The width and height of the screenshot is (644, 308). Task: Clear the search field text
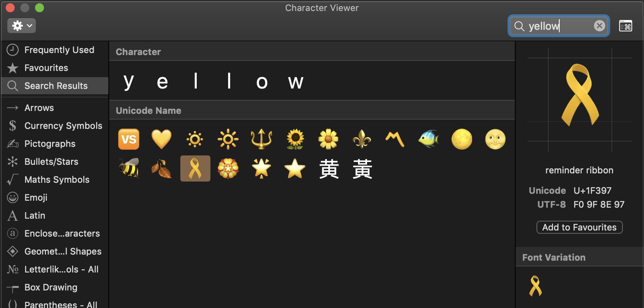pos(599,26)
